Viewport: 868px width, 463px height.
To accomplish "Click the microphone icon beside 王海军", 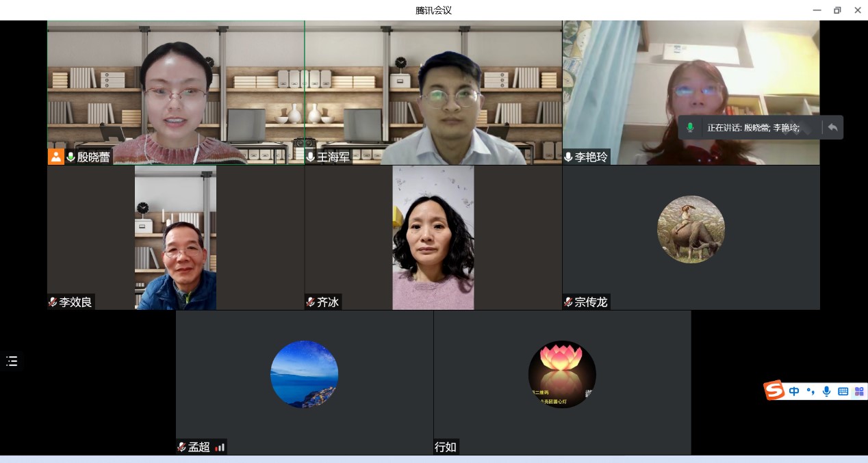I will [x=310, y=157].
